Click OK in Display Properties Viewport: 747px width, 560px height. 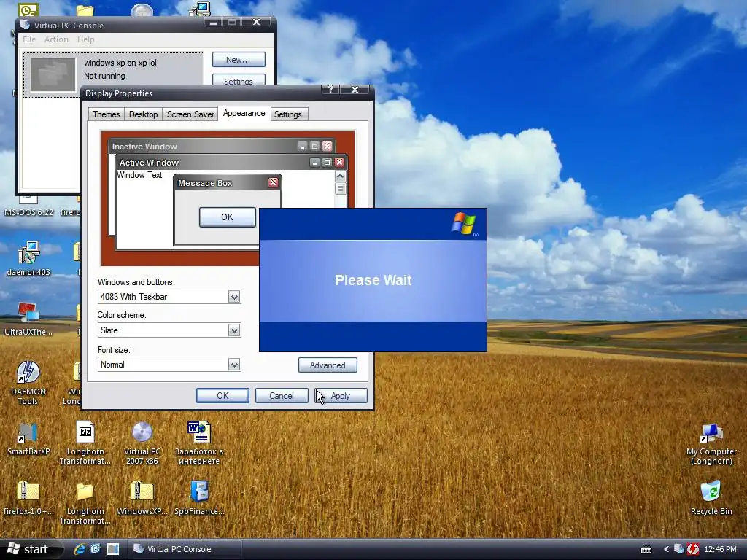(222, 396)
